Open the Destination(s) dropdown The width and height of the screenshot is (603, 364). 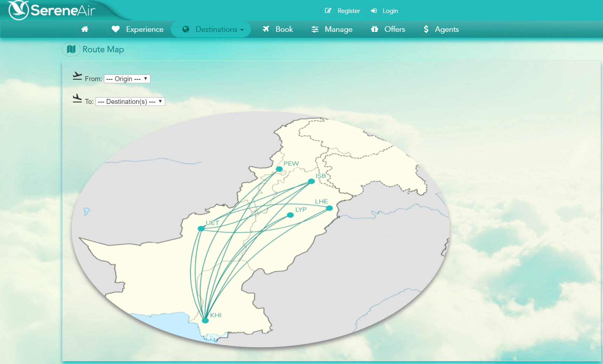[130, 102]
